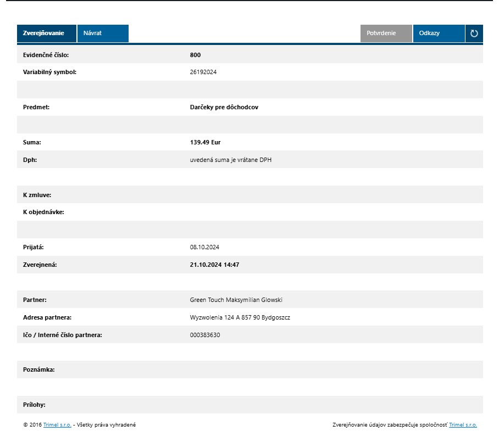This screenshot has width=499, height=448.
Task: Click the 'Prílohy:' row label
Action: 34,405
